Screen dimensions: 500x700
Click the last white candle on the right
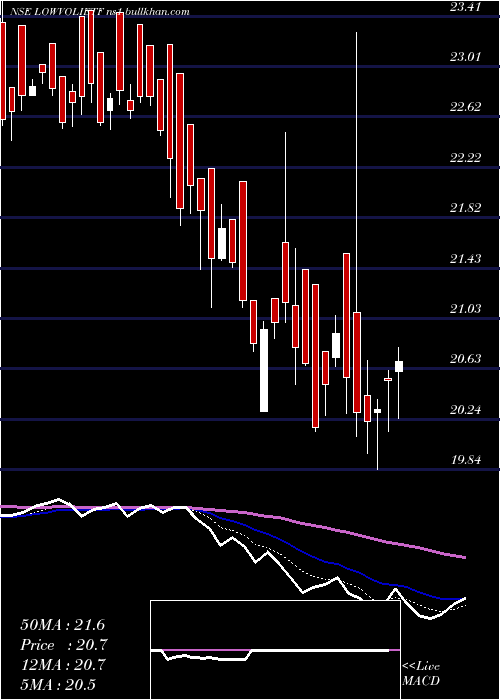399,366
